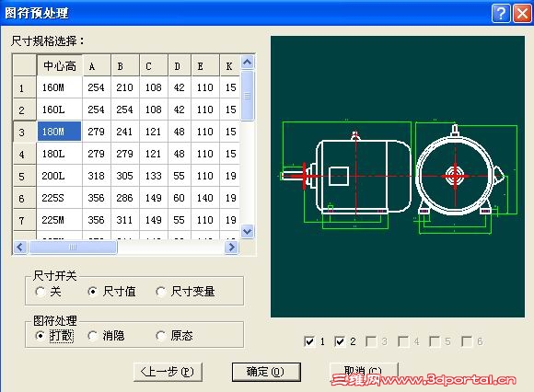Viewport: 534px width, 392px height.
Task: Select the 尺寸值 radio option
Action: (x=111, y=292)
